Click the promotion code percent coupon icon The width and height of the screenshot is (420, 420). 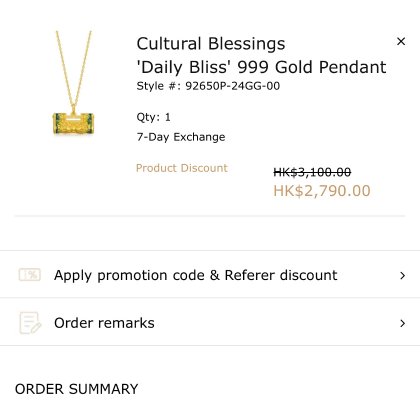pos(30,275)
